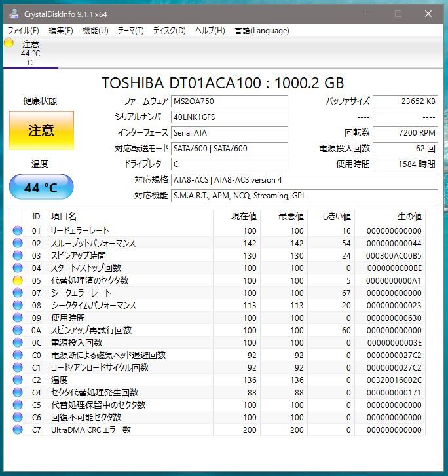Click the features field S.M.A.R.T., APM, NCQ
Image resolution: width=448 pixels, height=476 pixels.
(305, 196)
